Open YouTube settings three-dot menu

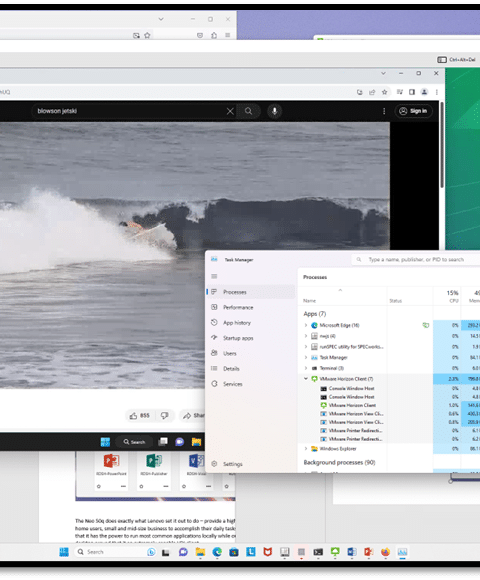tap(384, 111)
